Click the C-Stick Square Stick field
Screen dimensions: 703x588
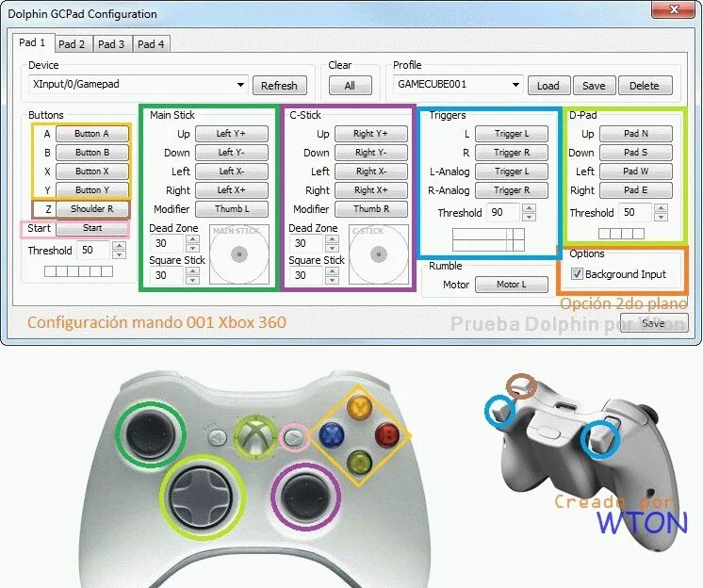[x=306, y=275]
